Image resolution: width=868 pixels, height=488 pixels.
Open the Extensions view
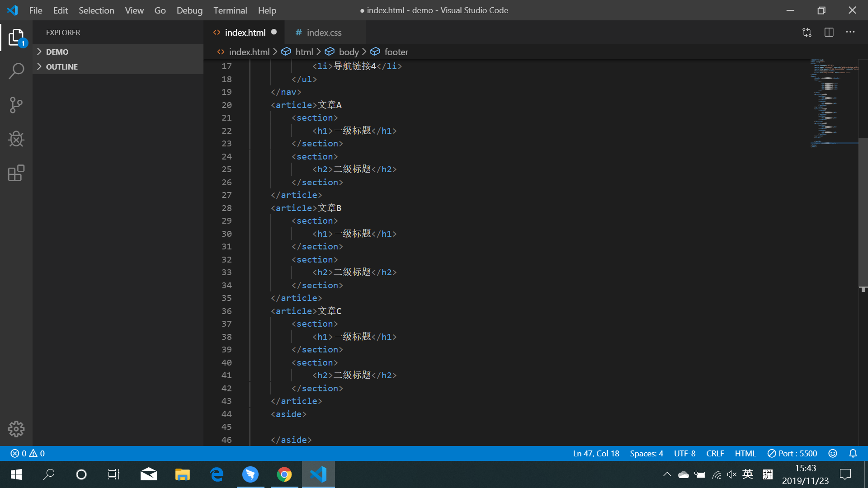[x=16, y=173]
